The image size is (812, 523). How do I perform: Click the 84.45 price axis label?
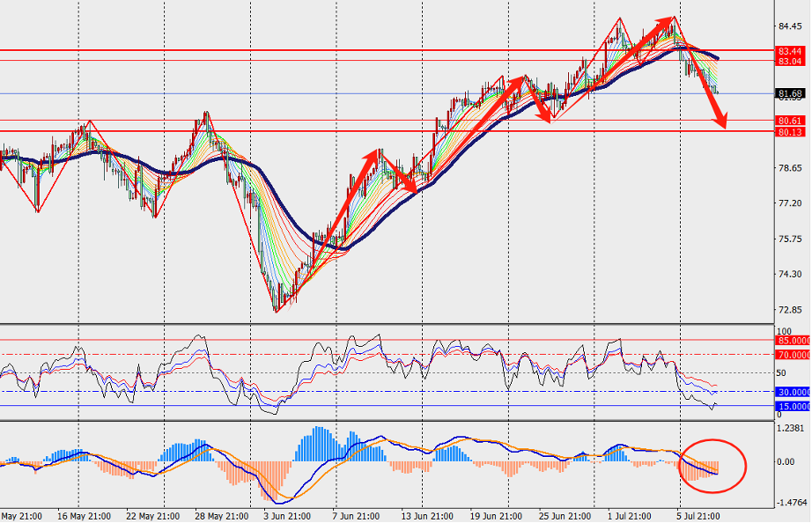coord(790,26)
